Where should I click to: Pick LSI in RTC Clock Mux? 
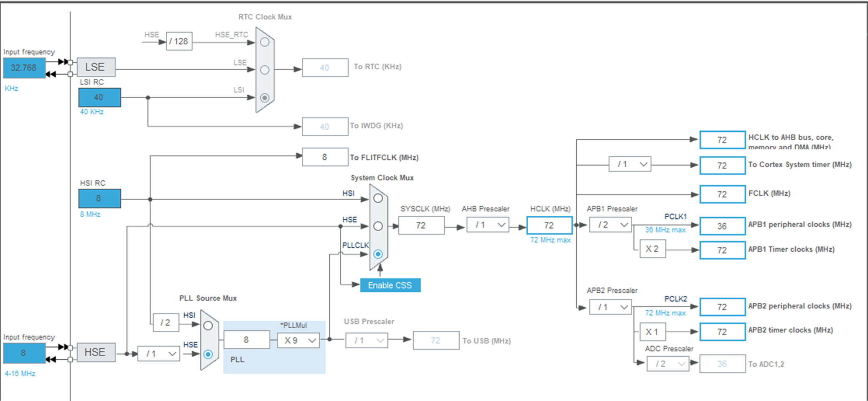click(265, 98)
